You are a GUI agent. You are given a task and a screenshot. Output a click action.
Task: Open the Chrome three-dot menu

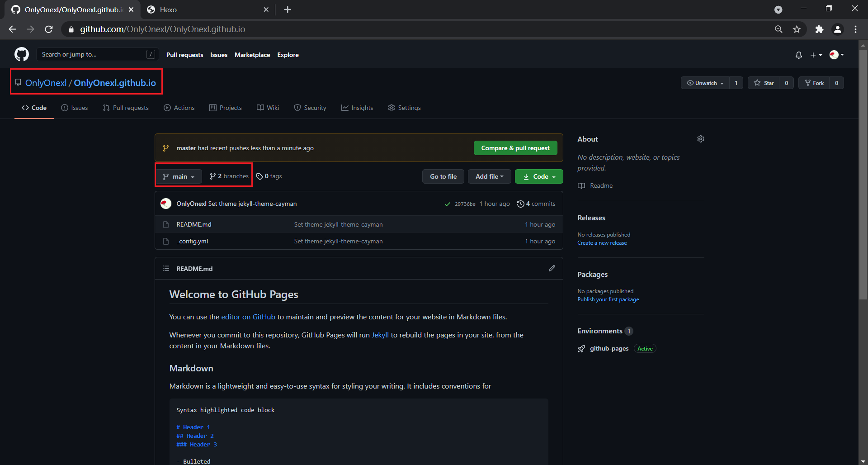(x=855, y=29)
